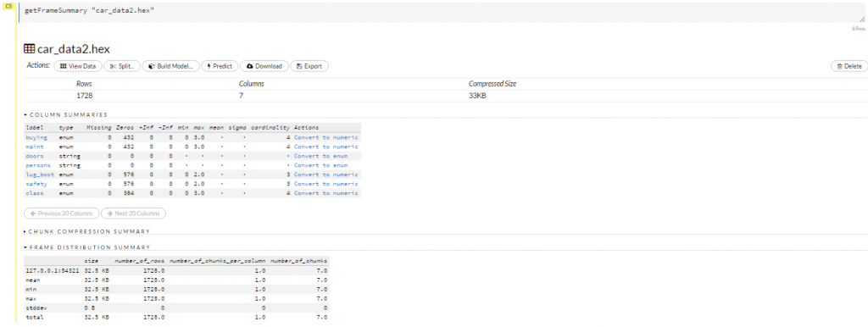Export the frame via Export button
Viewport: 868px width, 327px height.
coord(309,66)
